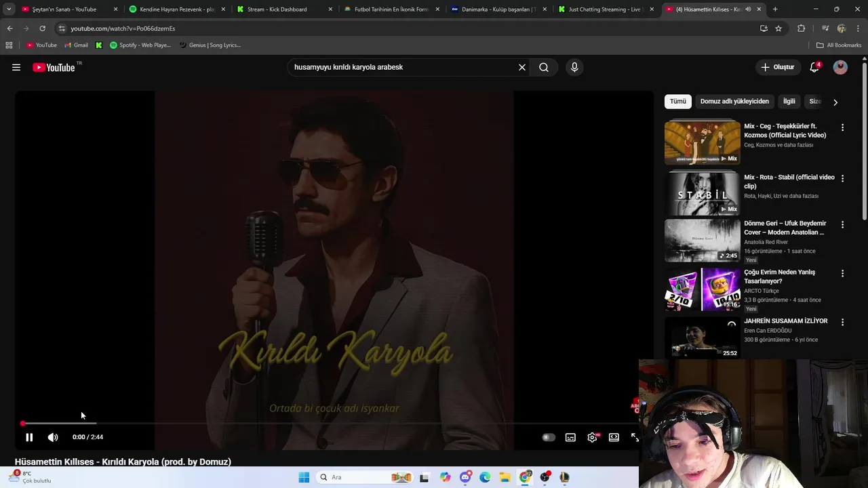Open the YouTube account avatar menu

(840, 67)
